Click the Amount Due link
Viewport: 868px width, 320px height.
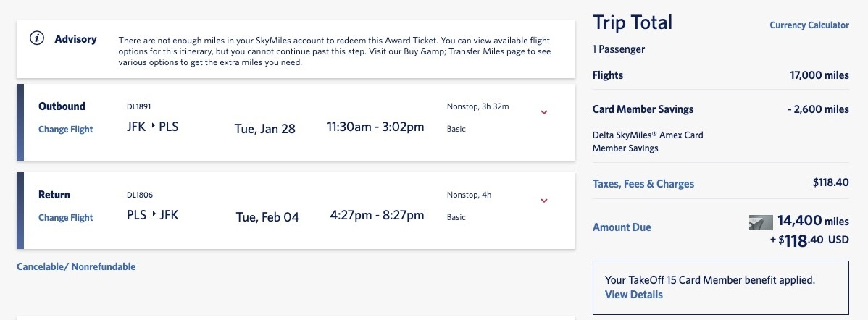coord(622,227)
